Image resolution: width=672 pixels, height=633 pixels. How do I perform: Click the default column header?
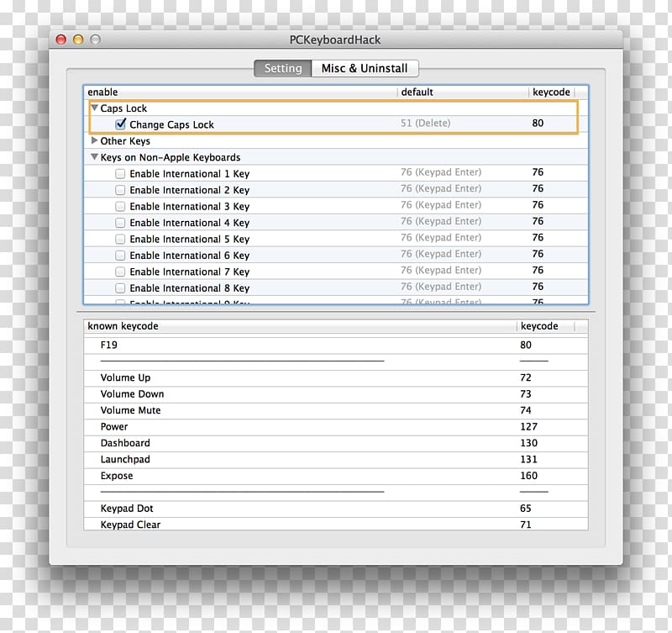pos(464,92)
